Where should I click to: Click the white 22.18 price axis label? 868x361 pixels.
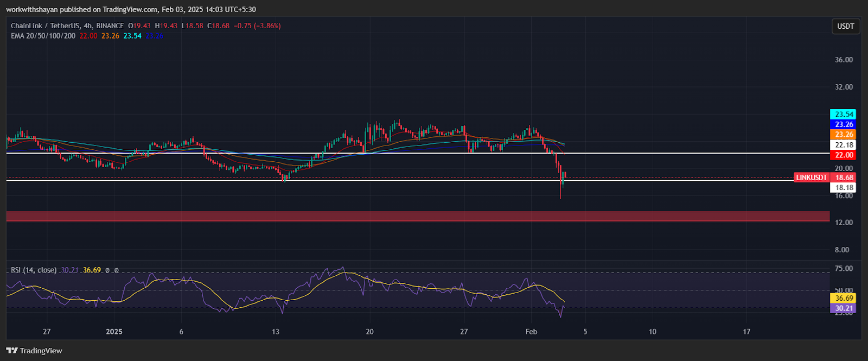[x=844, y=145]
